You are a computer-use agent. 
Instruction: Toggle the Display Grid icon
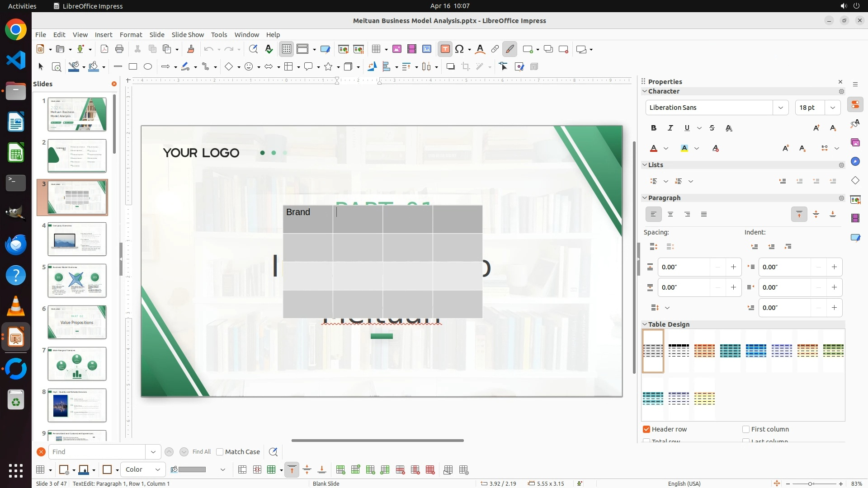pos(287,49)
